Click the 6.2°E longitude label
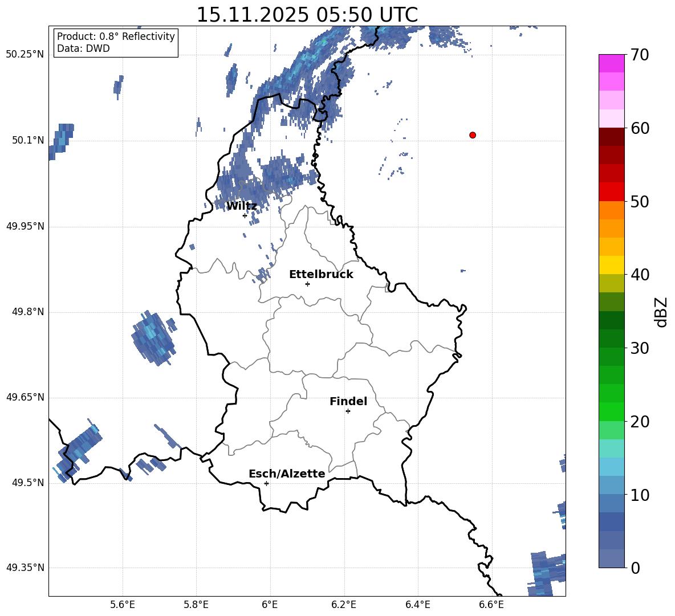This screenshot has height=616, width=675. (x=344, y=605)
